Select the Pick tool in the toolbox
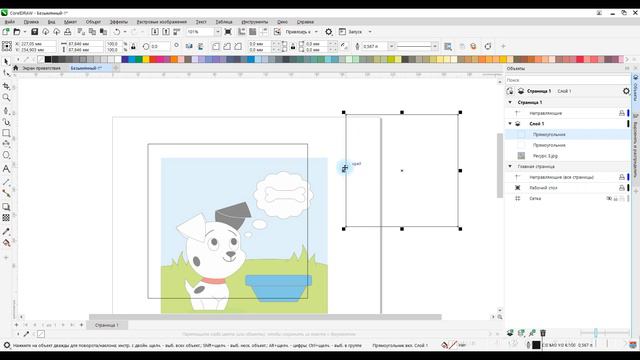The width and height of the screenshot is (640, 360). (x=6, y=62)
